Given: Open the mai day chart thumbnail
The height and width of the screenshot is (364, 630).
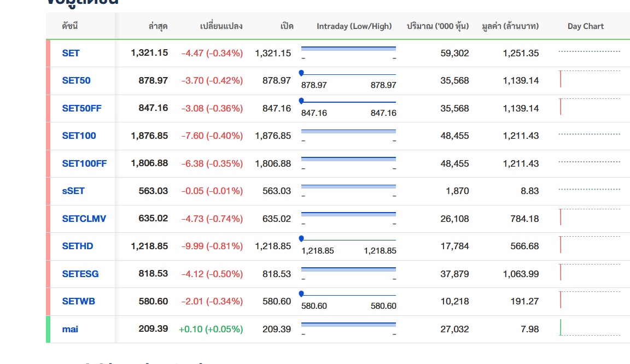Looking at the screenshot, I should (590, 328).
